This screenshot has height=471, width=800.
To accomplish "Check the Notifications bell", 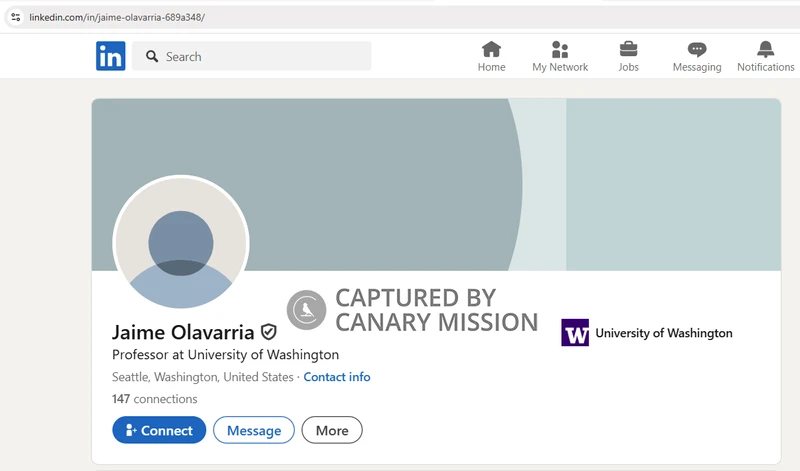I will tap(765, 50).
